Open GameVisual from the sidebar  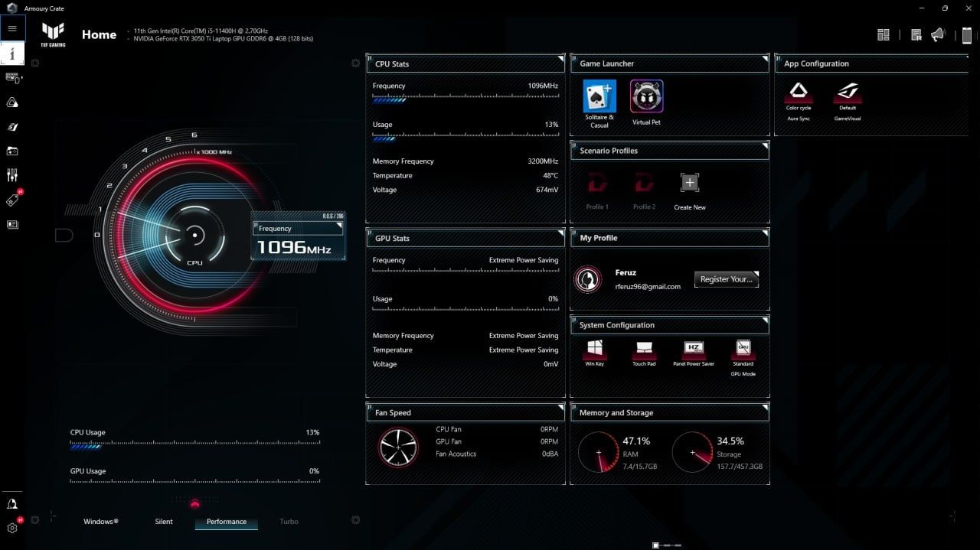point(12,127)
